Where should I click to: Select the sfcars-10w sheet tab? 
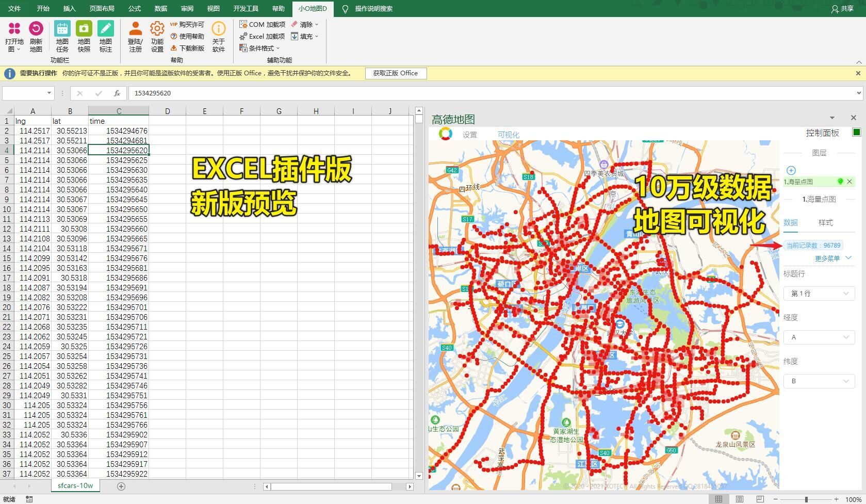[x=75, y=486]
